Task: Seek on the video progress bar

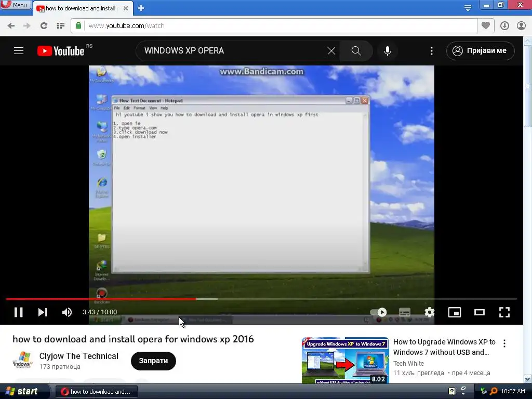Action: tap(261, 299)
